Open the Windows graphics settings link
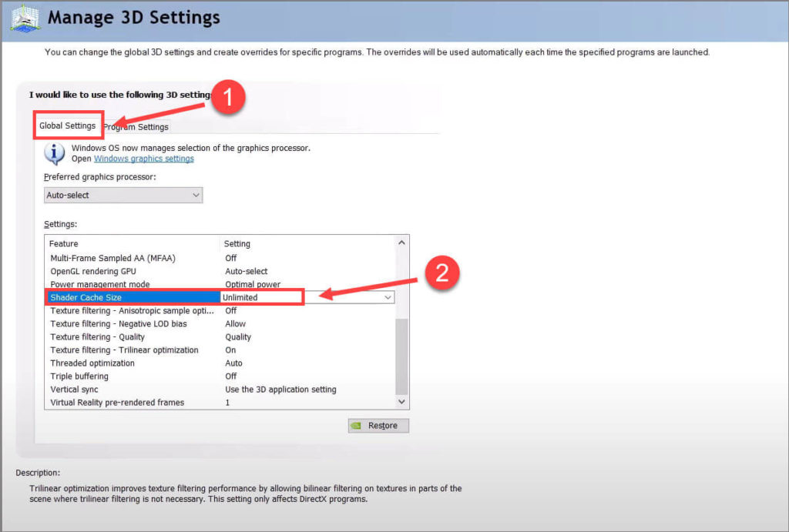The width and height of the screenshot is (789, 532). (x=144, y=159)
